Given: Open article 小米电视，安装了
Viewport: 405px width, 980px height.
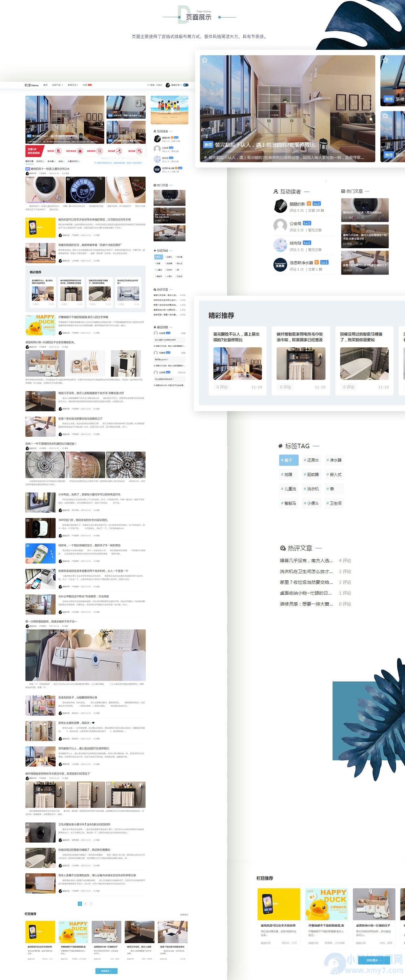Looking at the screenshot, I should pos(89,494).
